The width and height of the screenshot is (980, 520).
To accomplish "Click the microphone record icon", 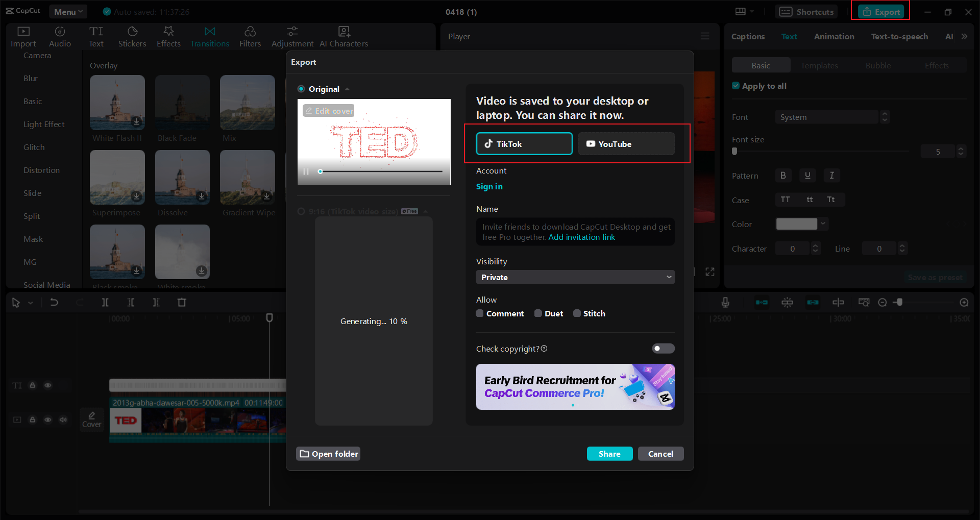I will coord(725,302).
